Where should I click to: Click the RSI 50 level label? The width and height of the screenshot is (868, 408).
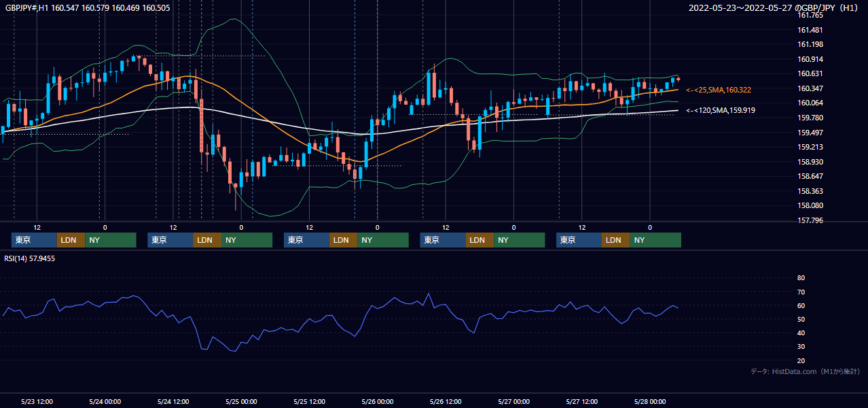[x=801, y=319]
